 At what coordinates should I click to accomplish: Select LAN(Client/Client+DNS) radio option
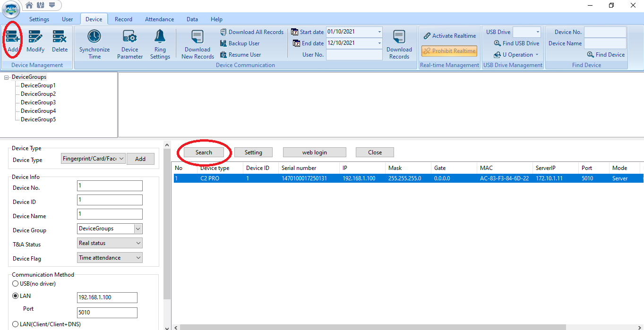coord(16,324)
